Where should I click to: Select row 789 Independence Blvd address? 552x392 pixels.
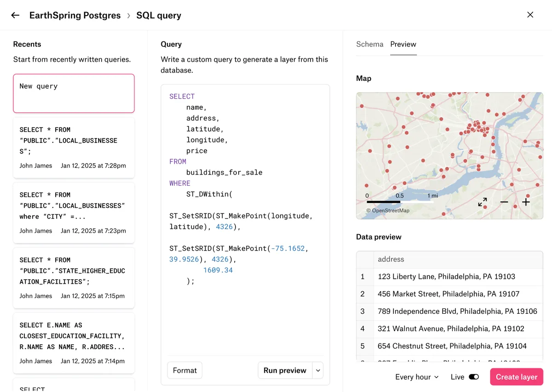(457, 311)
